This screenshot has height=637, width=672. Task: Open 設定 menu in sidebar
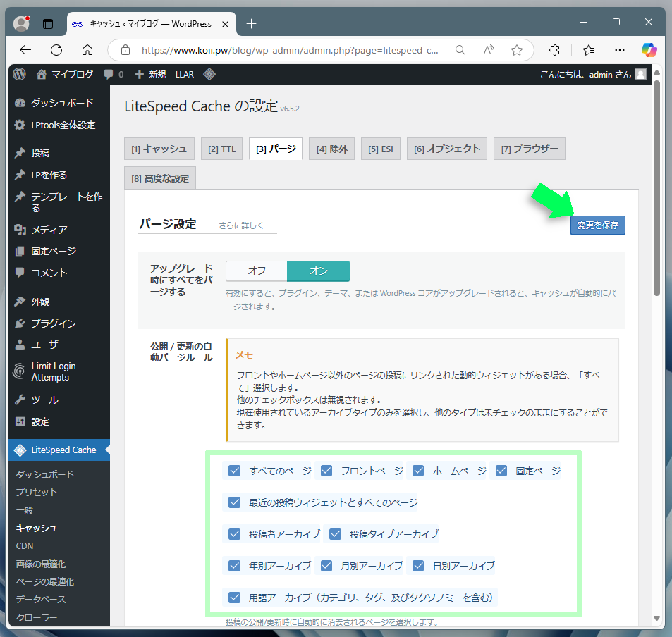click(59, 421)
